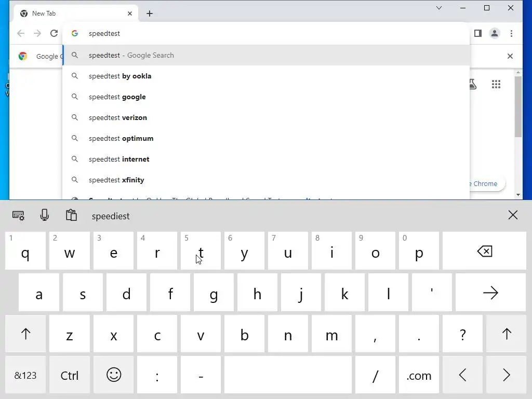
Task: Open Chrome profile menu
Action: [495, 33]
